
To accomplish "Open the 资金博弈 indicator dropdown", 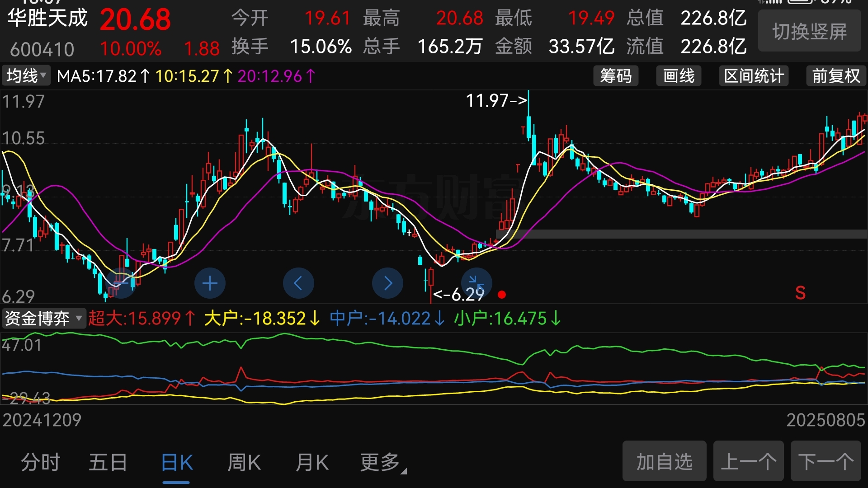I will [x=43, y=318].
